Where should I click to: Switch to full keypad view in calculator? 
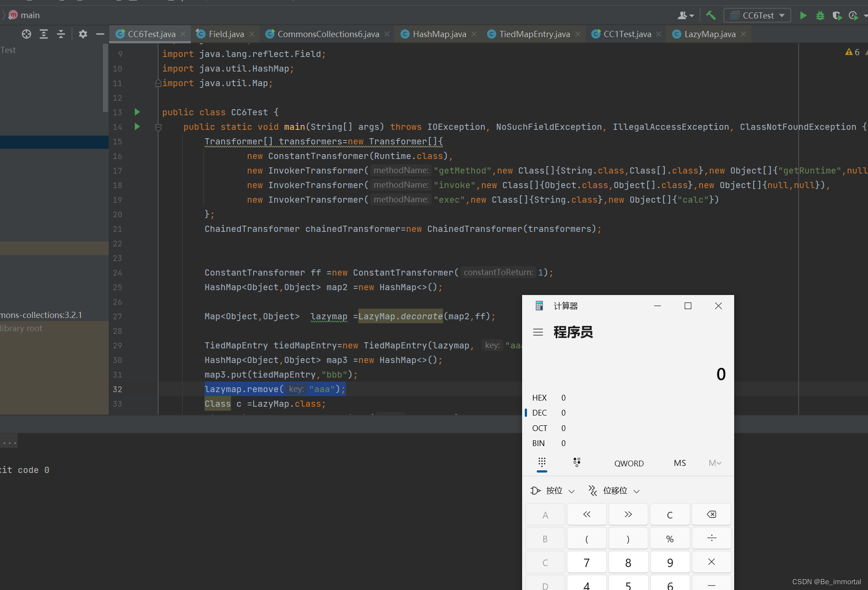tap(542, 463)
